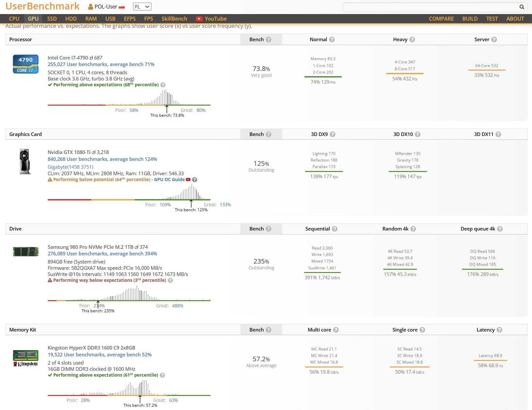Open 840,268 User benchmarks link for GTX 1080-Ti
Image resolution: width=532 pixels, height=410 pixels.
(x=102, y=159)
